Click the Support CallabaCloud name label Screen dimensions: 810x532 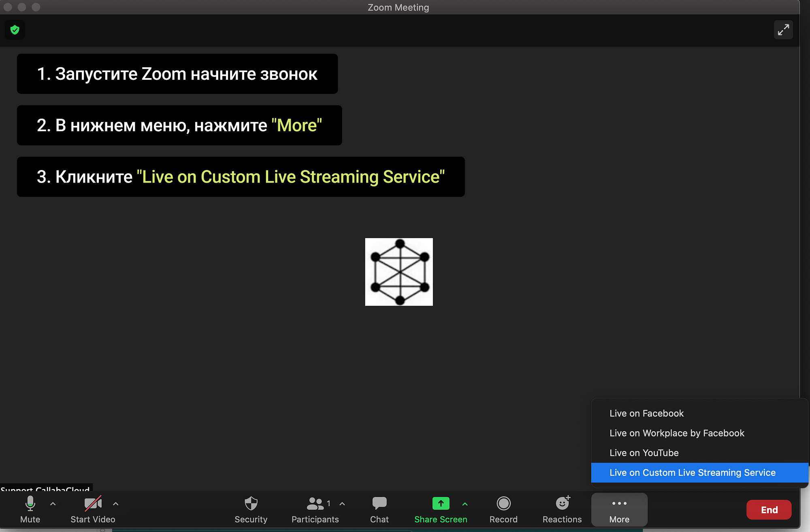coord(45,488)
